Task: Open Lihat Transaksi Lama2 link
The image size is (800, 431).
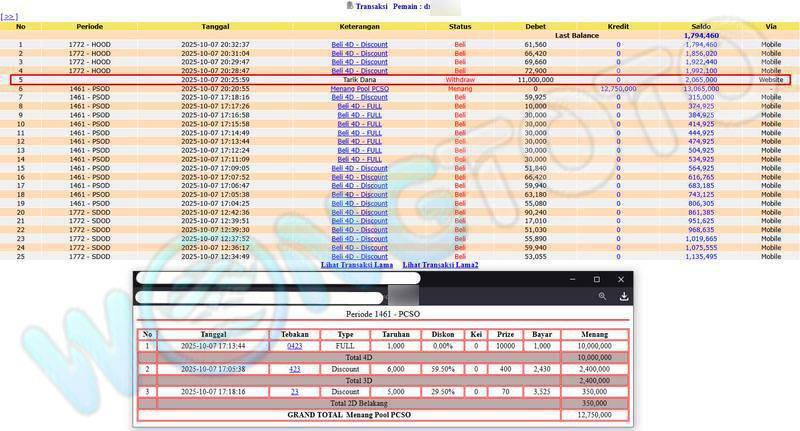Action: click(x=440, y=265)
